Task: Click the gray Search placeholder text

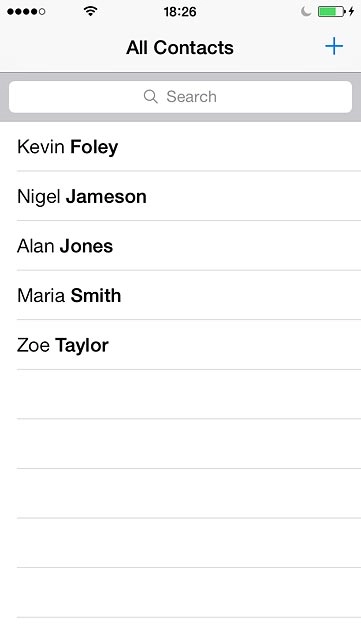Action: (191, 97)
